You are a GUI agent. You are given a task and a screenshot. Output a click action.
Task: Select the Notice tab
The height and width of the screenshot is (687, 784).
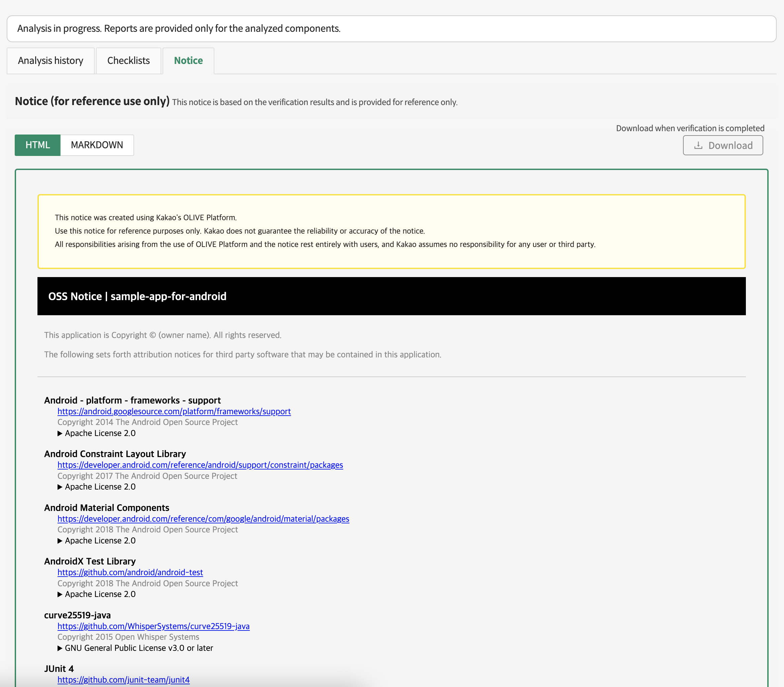coord(188,61)
